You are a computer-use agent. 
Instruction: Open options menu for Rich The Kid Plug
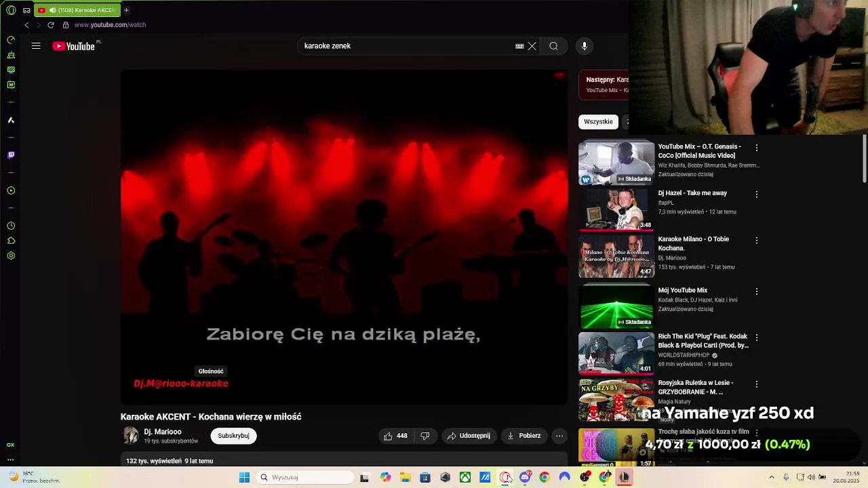pyautogui.click(x=757, y=338)
